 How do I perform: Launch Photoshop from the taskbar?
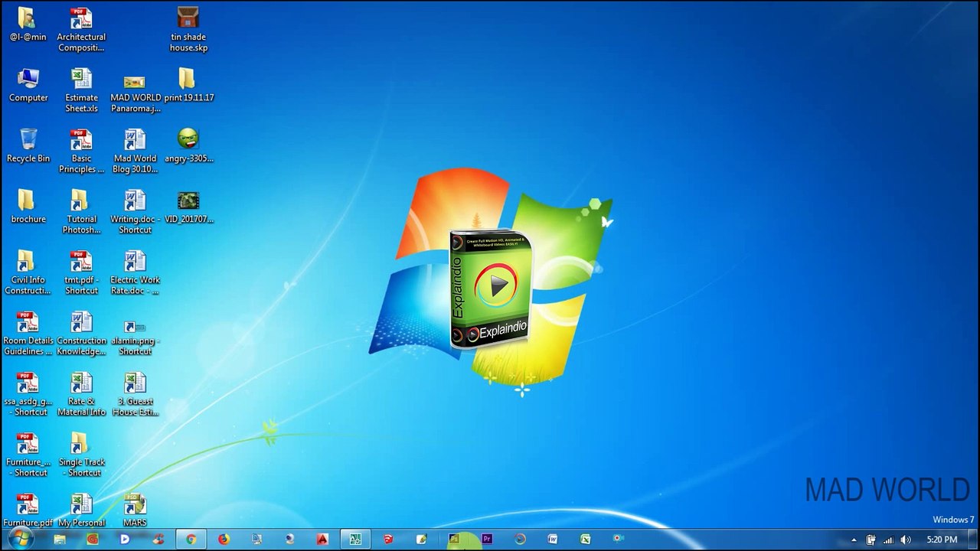coord(454,539)
